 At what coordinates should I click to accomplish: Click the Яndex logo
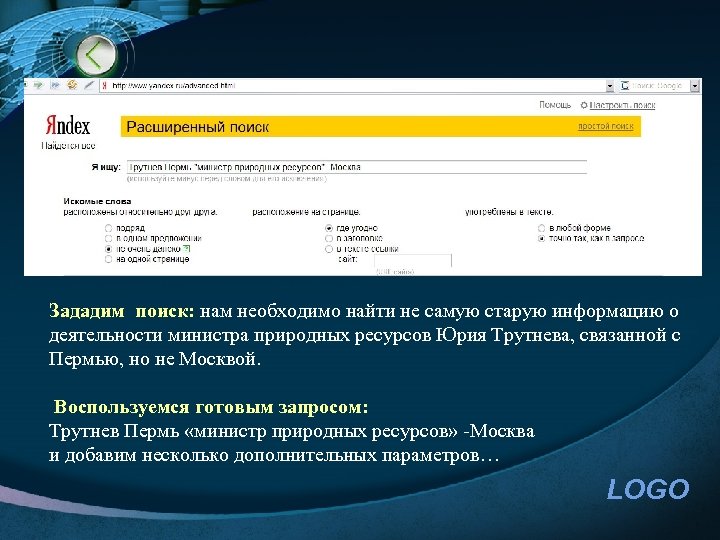[x=68, y=124]
